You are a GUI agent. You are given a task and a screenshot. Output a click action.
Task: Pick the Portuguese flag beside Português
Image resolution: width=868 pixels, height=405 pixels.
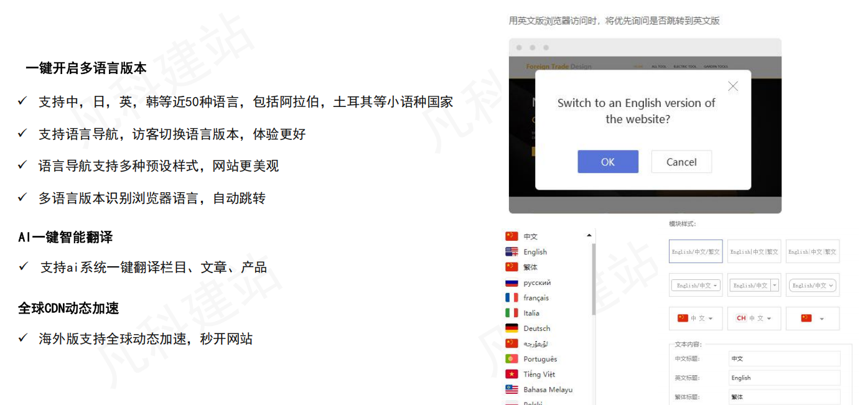pyautogui.click(x=511, y=359)
